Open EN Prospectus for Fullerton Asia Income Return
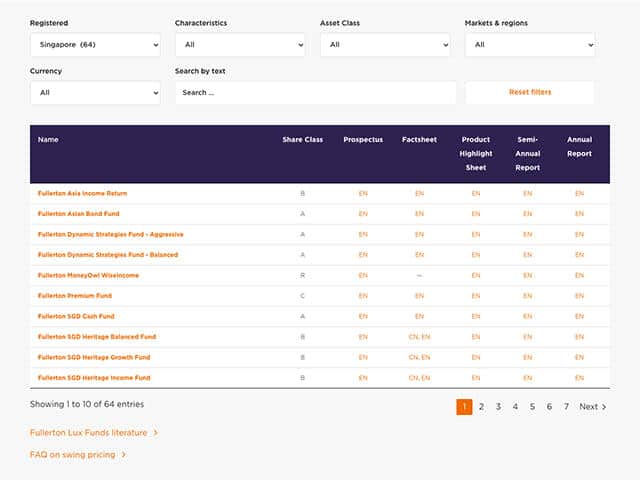Image resolution: width=640 pixels, height=480 pixels. coord(363,193)
